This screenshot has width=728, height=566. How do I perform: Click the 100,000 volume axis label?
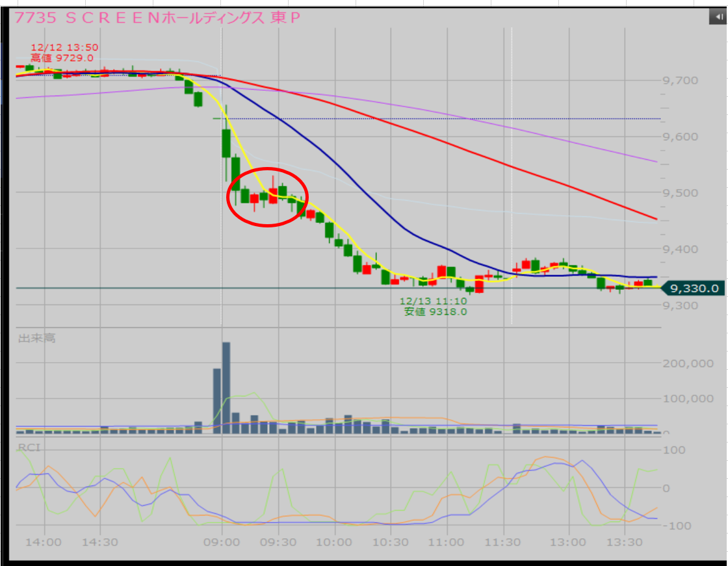pyautogui.click(x=688, y=398)
